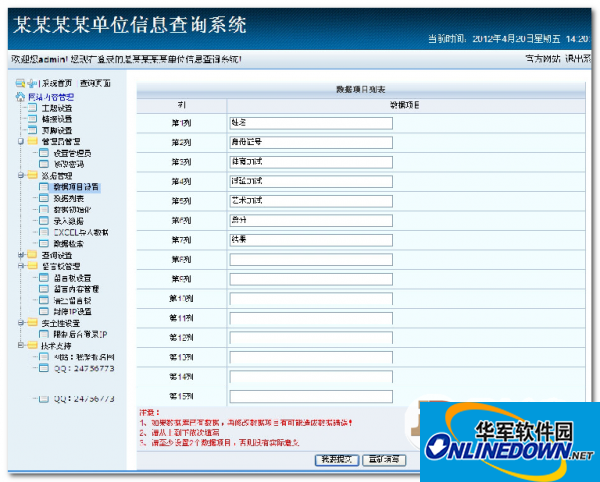Click the page icon beside 留言内容管理
600x482 pixels.
pyautogui.click(x=44, y=289)
